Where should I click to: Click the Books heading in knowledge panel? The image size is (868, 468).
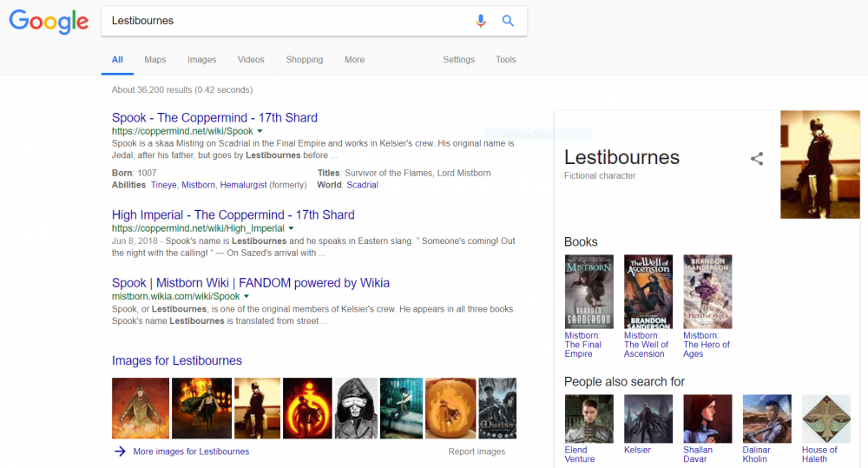tap(581, 242)
